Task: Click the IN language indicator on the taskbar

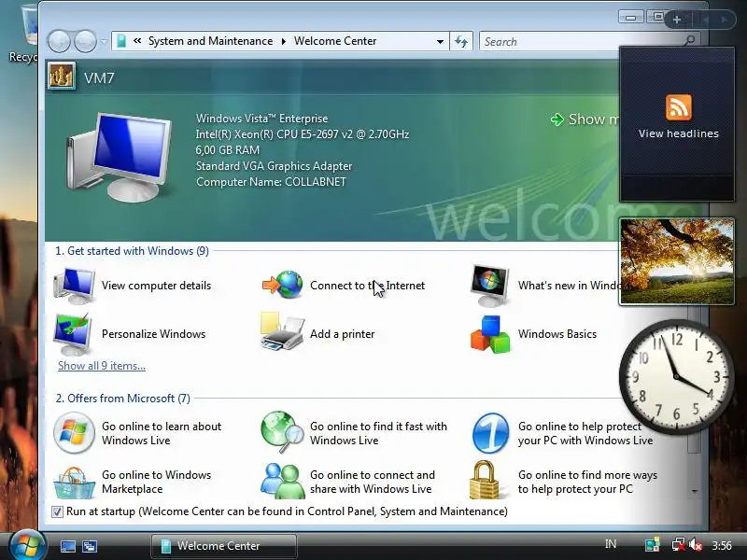Action: pos(611,544)
